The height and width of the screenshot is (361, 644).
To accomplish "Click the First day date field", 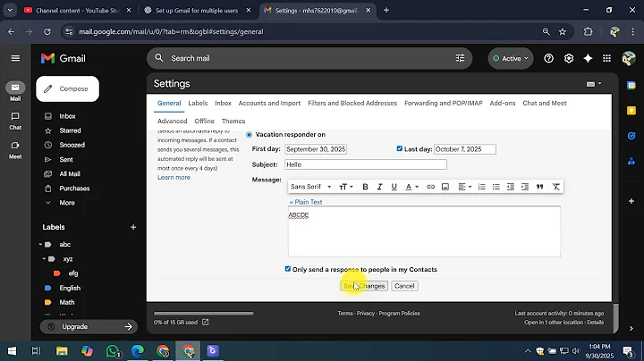I will coord(316,149).
